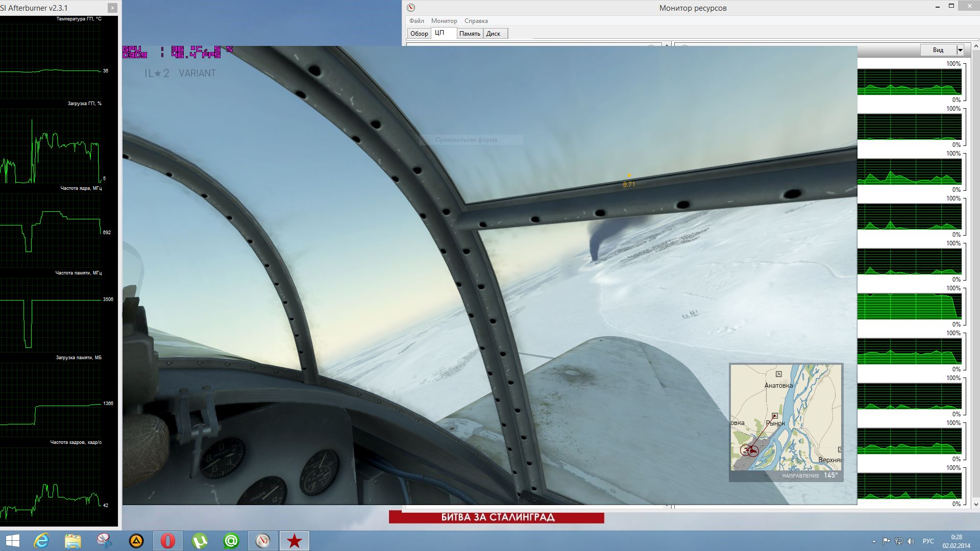Open the Справка menu
This screenshot has height=551, width=980.
click(476, 21)
